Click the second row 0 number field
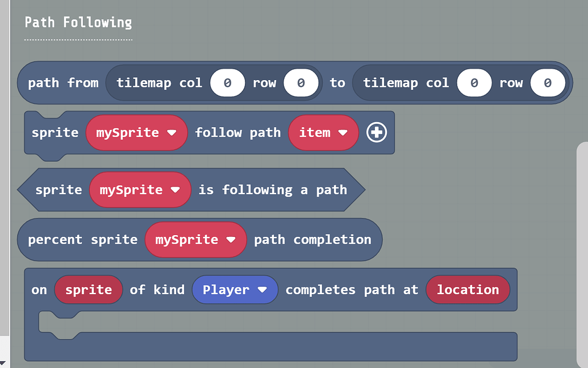This screenshot has width=588, height=368. [x=548, y=82]
